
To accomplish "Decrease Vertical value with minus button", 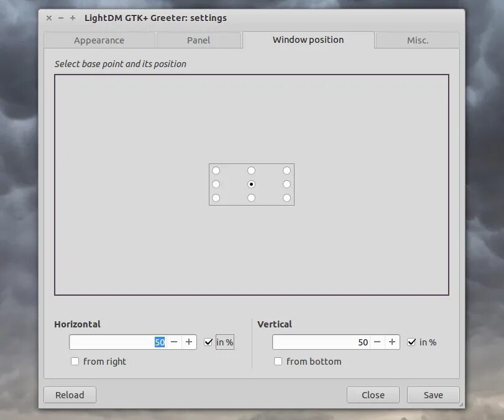I will 377,342.
